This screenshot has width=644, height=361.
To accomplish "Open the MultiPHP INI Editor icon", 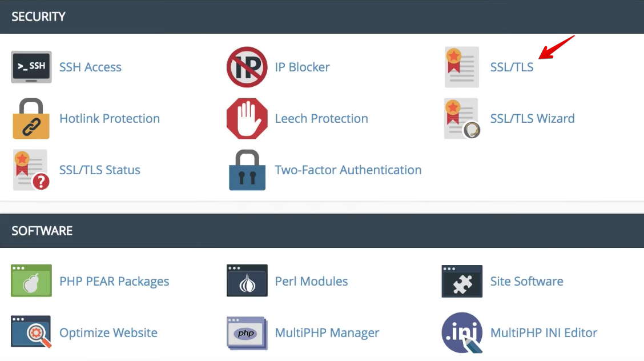I will [x=462, y=332].
